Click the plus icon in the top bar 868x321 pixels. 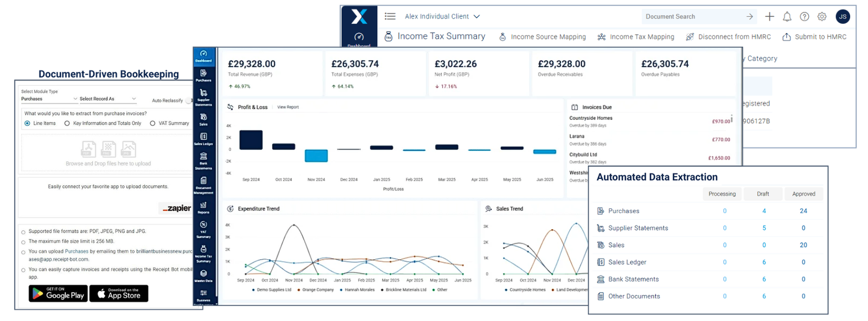769,17
